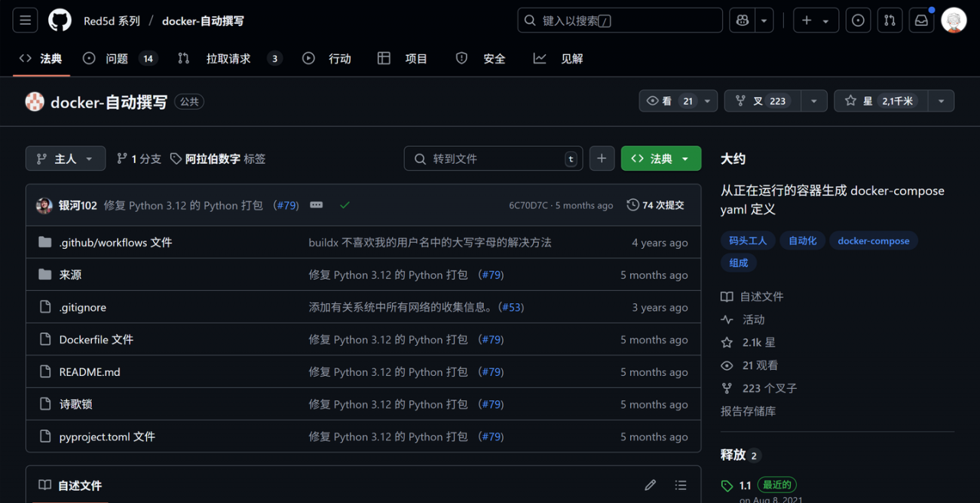Expand the star lists dropdown arrow
This screenshot has width=980, height=503.
tap(941, 101)
